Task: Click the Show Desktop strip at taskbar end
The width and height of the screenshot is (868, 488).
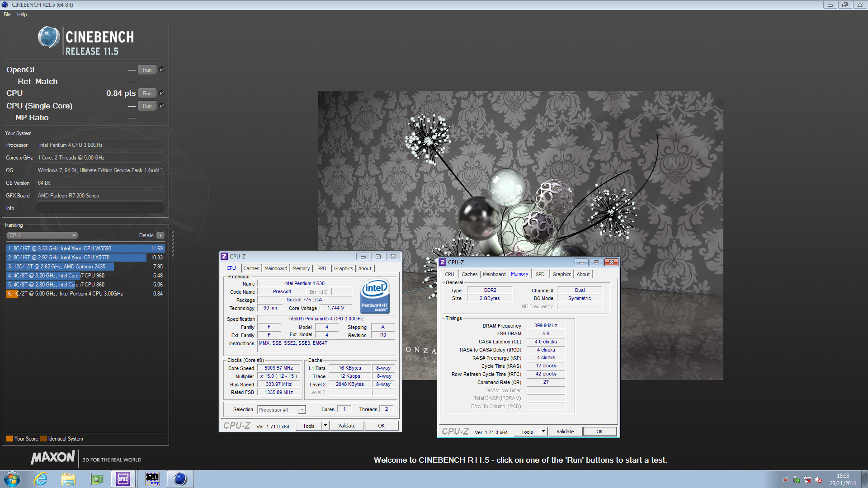Action: 864,479
